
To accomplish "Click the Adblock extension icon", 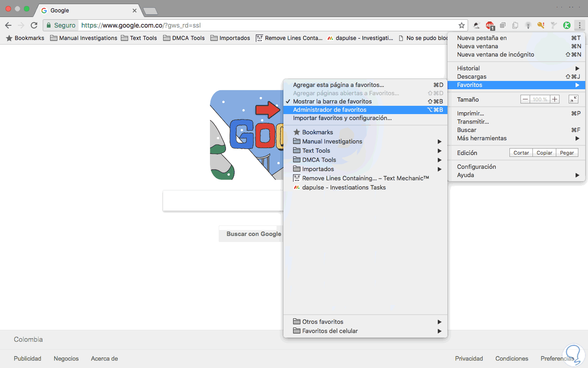I will [490, 26].
